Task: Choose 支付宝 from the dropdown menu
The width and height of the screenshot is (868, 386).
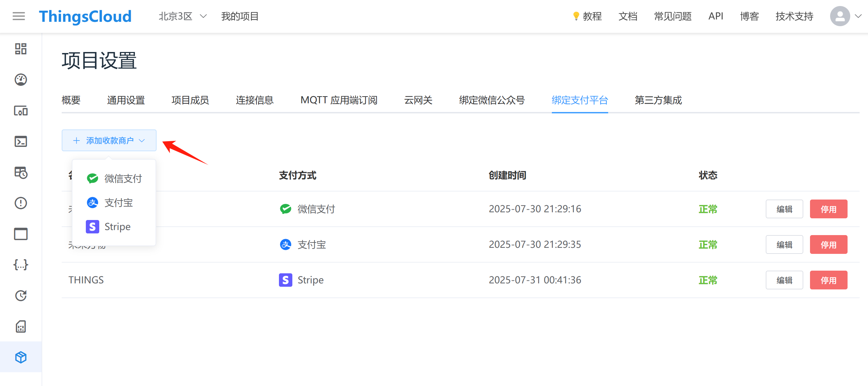Action: click(x=114, y=203)
